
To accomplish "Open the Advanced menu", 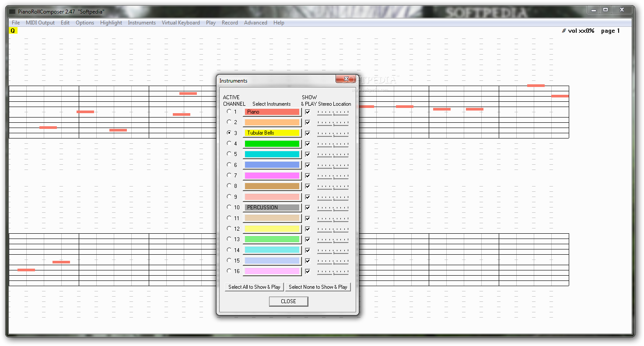I will point(255,23).
